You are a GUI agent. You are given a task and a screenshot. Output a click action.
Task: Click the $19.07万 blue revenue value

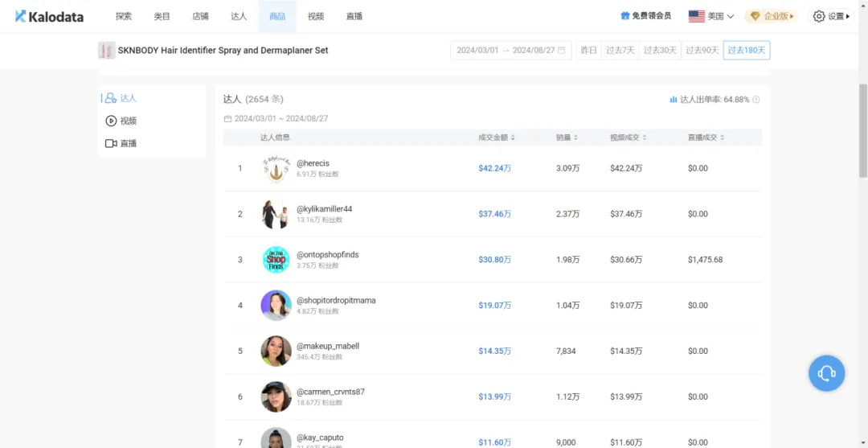click(495, 305)
